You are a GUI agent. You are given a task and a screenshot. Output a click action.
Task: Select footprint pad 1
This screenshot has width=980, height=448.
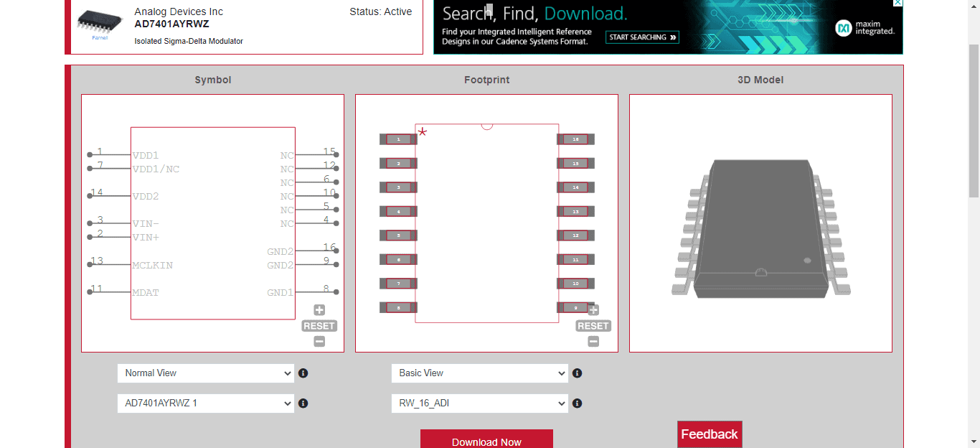[398, 139]
